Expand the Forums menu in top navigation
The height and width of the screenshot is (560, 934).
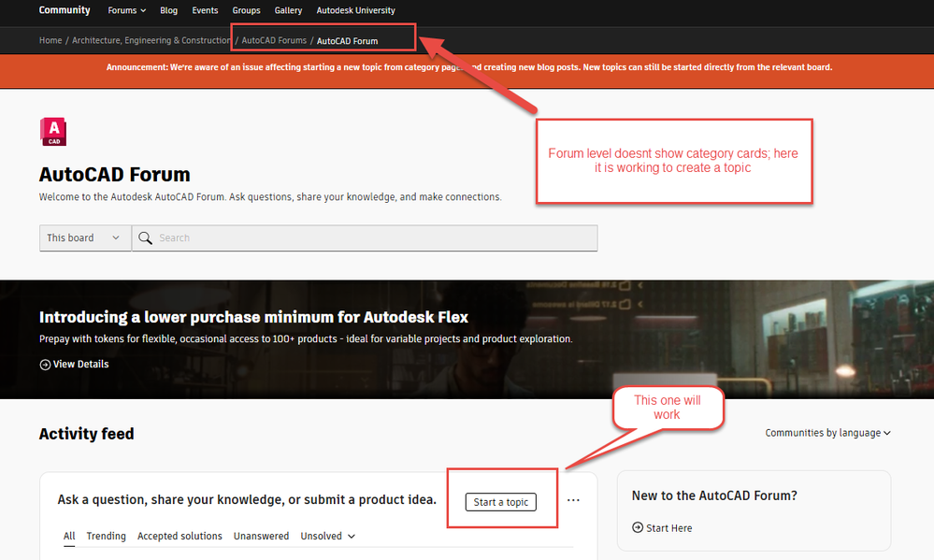[127, 10]
